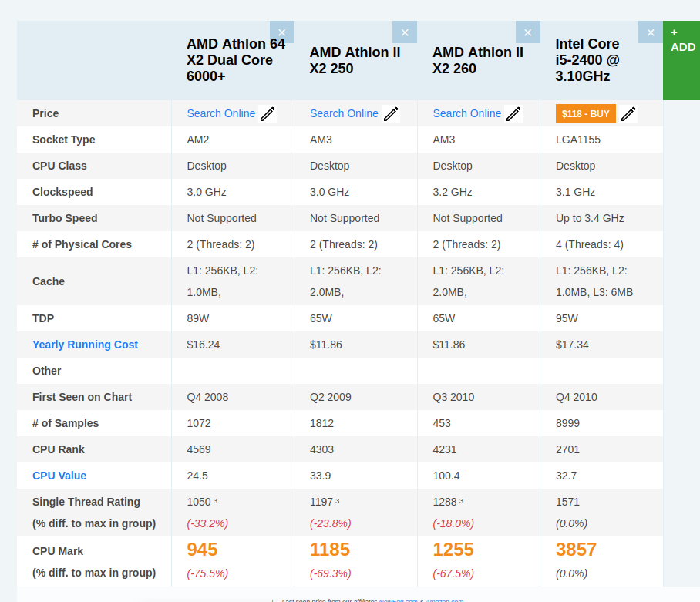Click sample count 1072
Viewport: 700px width, 602px height.
pyautogui.click(x=199, y=423)
